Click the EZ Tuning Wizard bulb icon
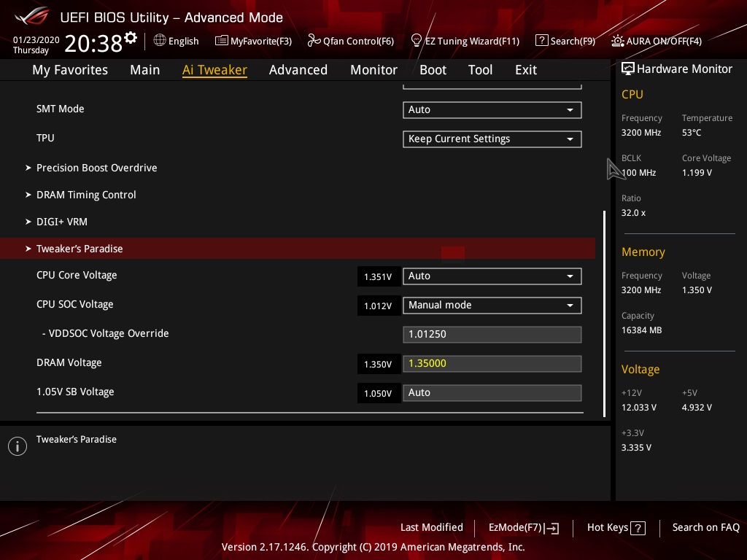 coord(417,41)
